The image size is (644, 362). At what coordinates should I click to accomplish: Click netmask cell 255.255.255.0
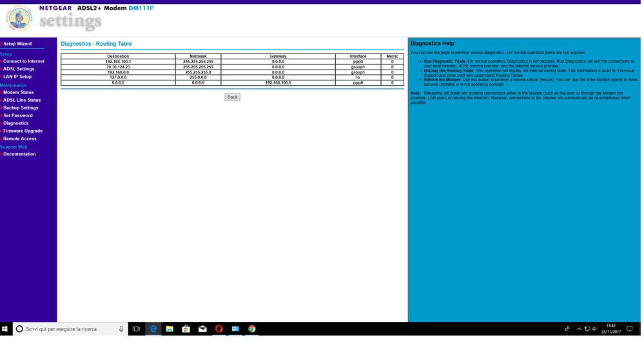tap(198, 72)
